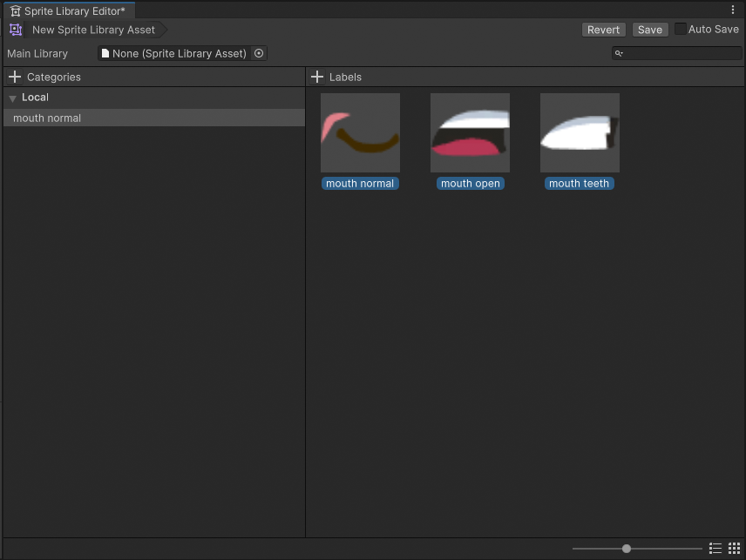Click the plus icon to add a category
This screenshot has width=746, height=560.
point(14,77)
